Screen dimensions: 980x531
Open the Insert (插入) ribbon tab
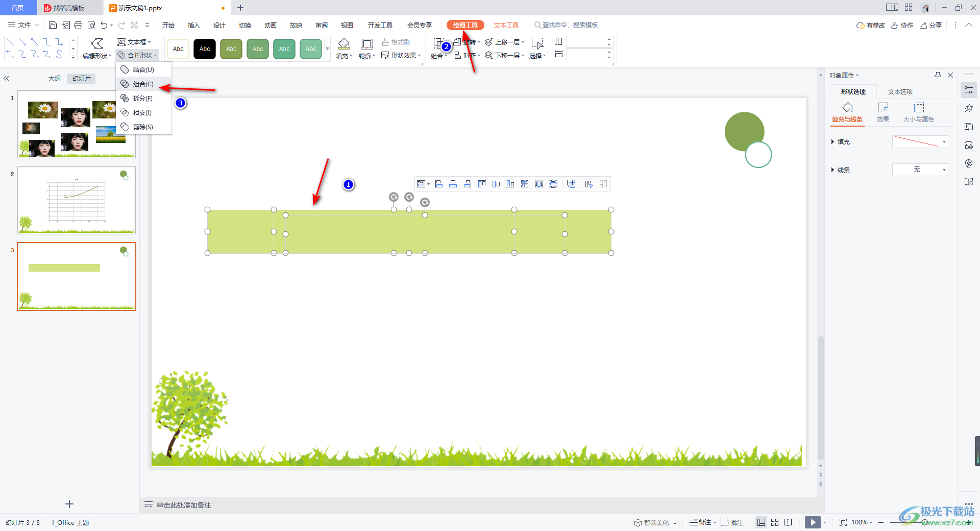(x=193, y=25)
